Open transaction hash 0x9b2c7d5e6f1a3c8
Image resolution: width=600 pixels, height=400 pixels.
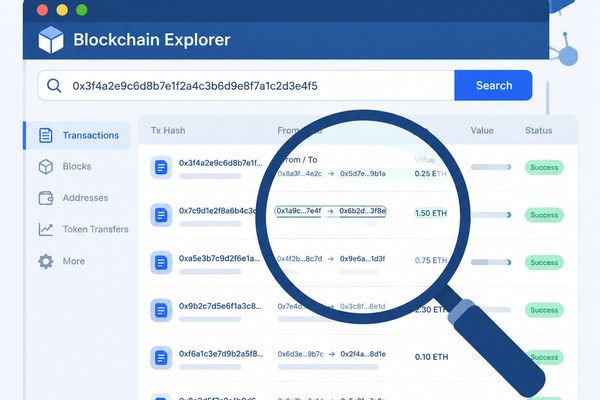[x=220, y=306]
